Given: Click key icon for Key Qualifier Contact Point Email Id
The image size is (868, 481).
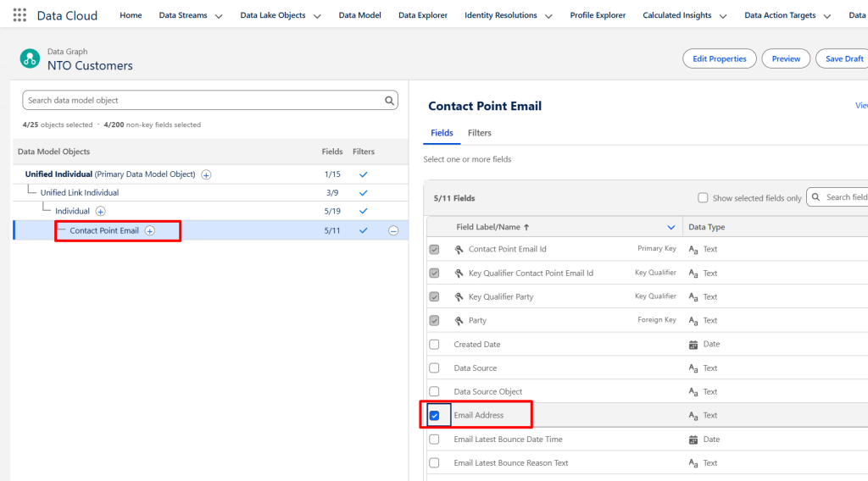Looking at the screenshot, I should click(459, 274).
